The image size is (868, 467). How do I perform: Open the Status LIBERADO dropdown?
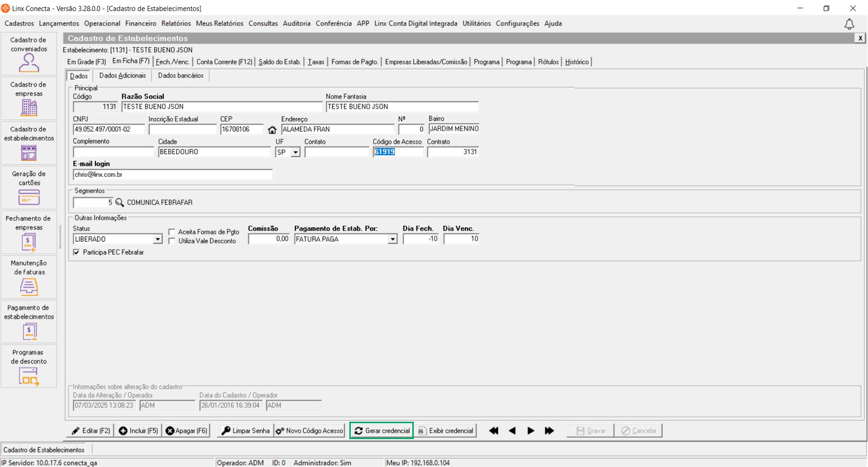click(x=157, y=239)
